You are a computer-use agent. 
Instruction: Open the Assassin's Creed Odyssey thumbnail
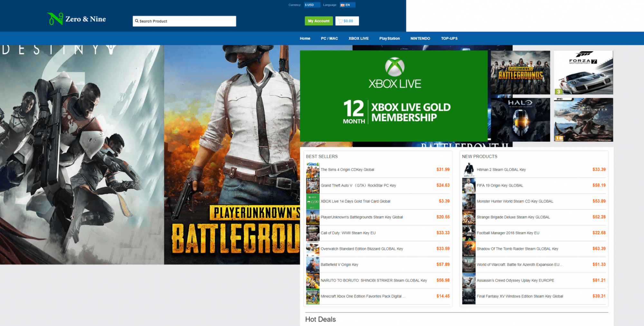[x=469, y=280]
